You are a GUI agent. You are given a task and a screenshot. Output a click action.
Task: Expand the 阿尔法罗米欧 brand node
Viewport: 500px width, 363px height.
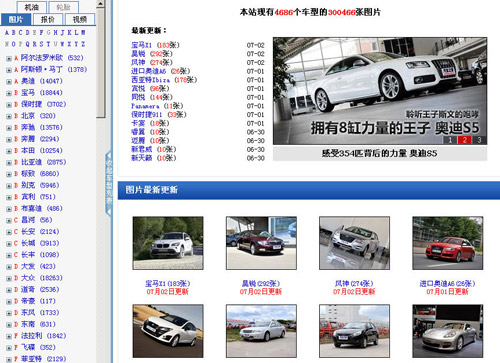[9, 58]
